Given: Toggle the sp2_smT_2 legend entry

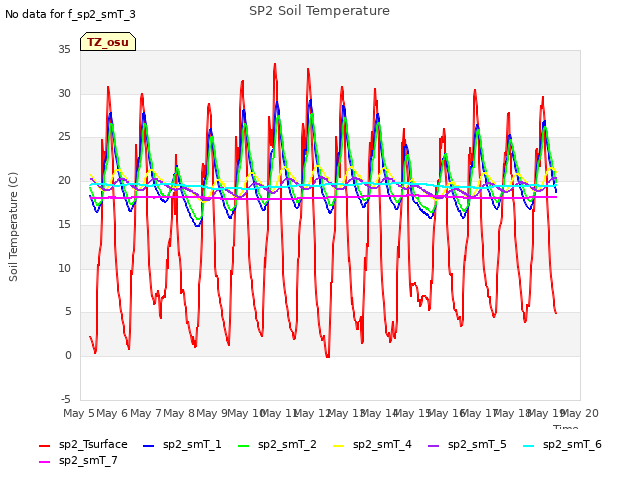Looking at the screenshot, I should pyautogui.click(x=277, y=444).
